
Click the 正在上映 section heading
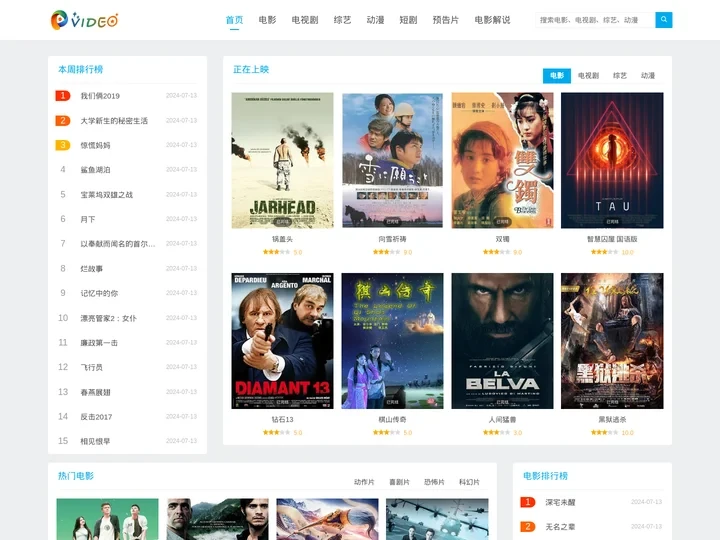[x=251, y=69]
